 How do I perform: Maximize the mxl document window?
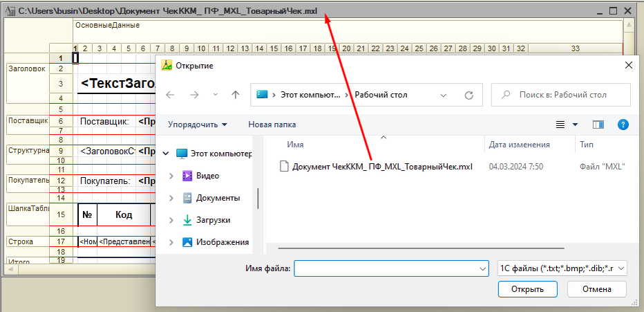(613, 11)
